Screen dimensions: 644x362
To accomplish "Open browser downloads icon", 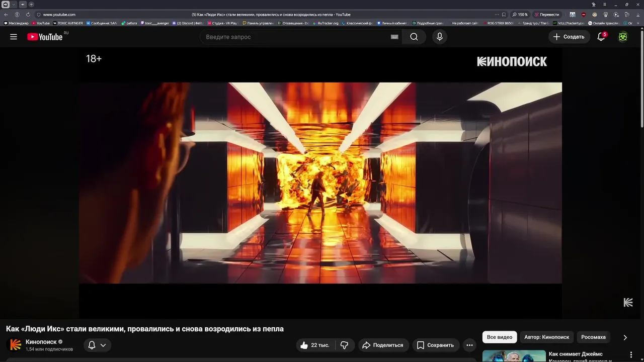I will tap(638, 15).
